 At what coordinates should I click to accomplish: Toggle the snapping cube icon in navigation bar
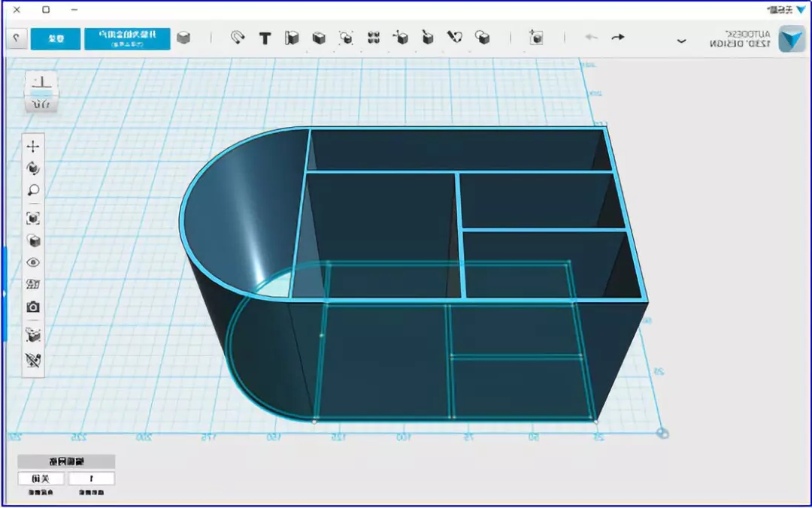33,335
